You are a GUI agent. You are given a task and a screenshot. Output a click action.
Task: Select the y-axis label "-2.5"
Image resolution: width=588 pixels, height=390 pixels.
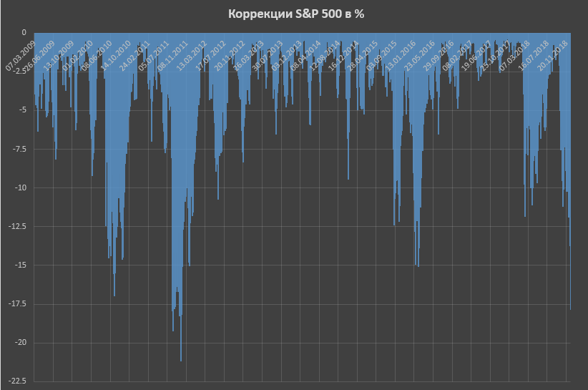click(x=20, y=72)
